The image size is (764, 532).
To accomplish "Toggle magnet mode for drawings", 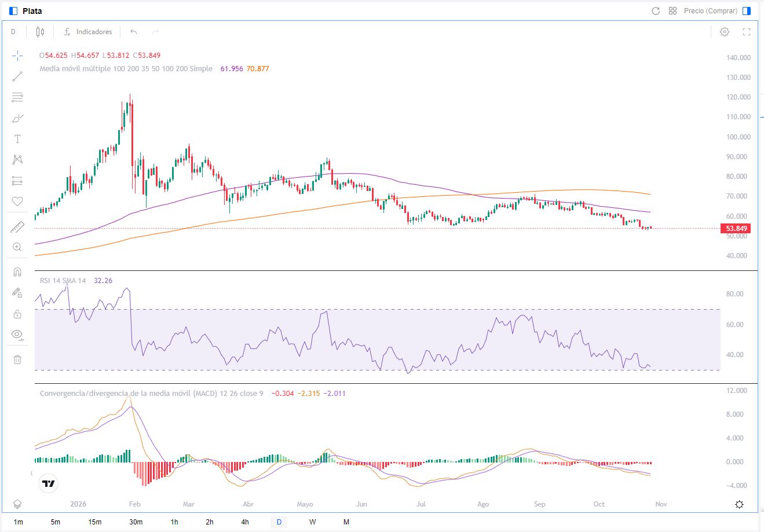I will (x=17, y=272).
